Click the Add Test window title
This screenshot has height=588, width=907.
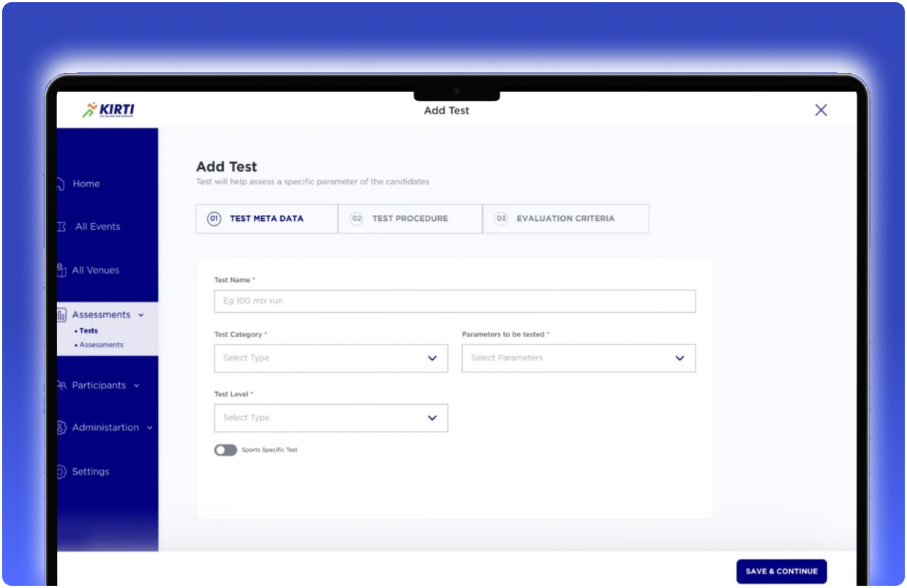(447, 110)
